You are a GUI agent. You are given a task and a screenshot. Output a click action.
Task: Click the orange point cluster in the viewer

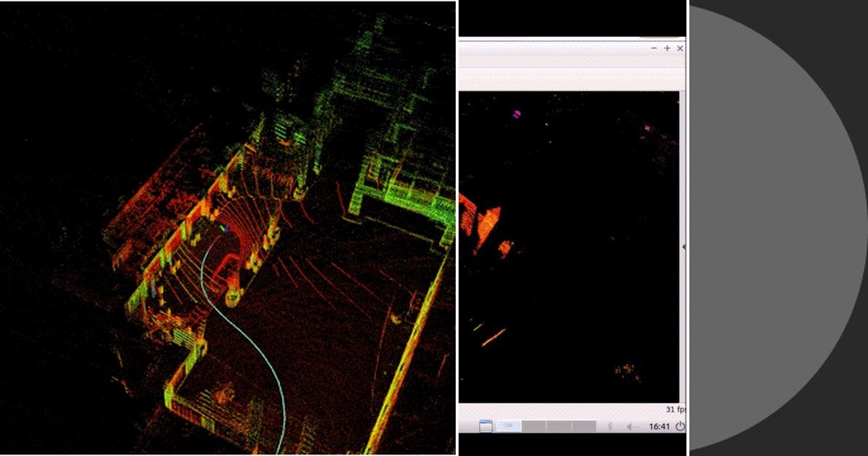(x=489, y=226)
